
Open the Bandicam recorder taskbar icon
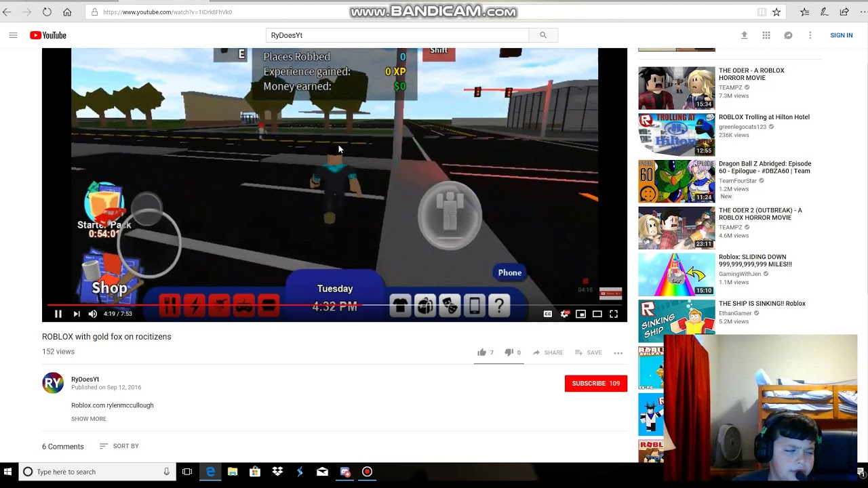tap(367, 472)
